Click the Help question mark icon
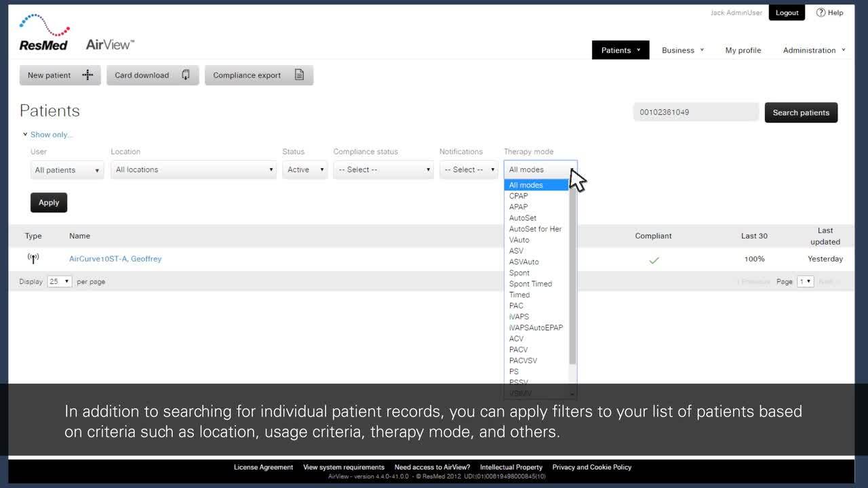 [821, 12]
